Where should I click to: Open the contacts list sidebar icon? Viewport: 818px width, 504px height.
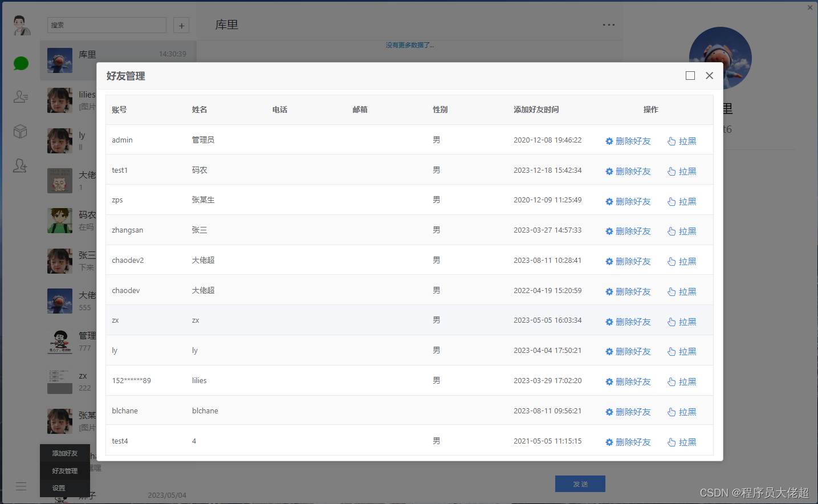point(21,97)
